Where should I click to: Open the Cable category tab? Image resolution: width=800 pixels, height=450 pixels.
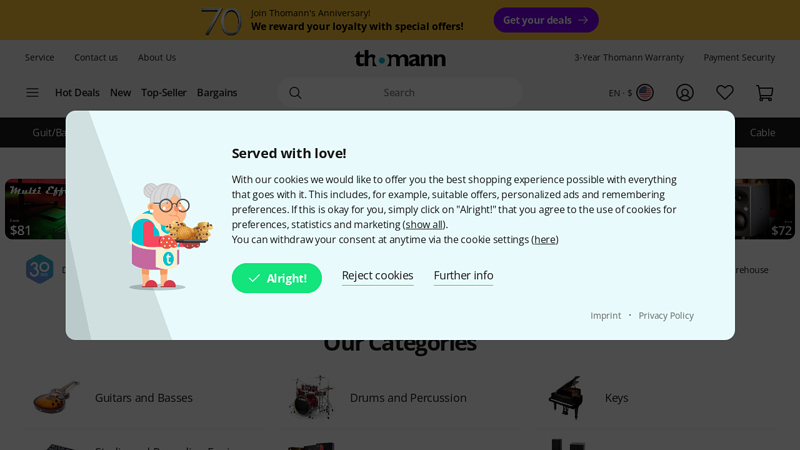(x=762, y=132)
